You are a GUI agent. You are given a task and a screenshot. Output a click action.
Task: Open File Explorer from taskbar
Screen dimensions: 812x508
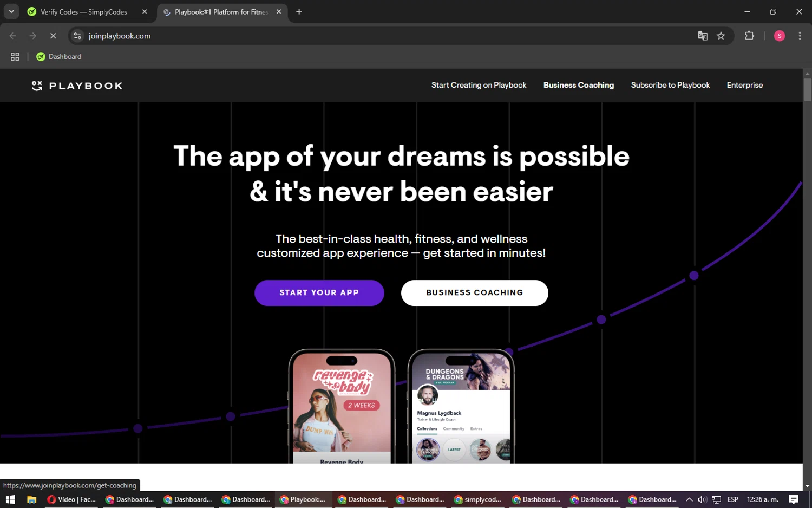point(31,499)
